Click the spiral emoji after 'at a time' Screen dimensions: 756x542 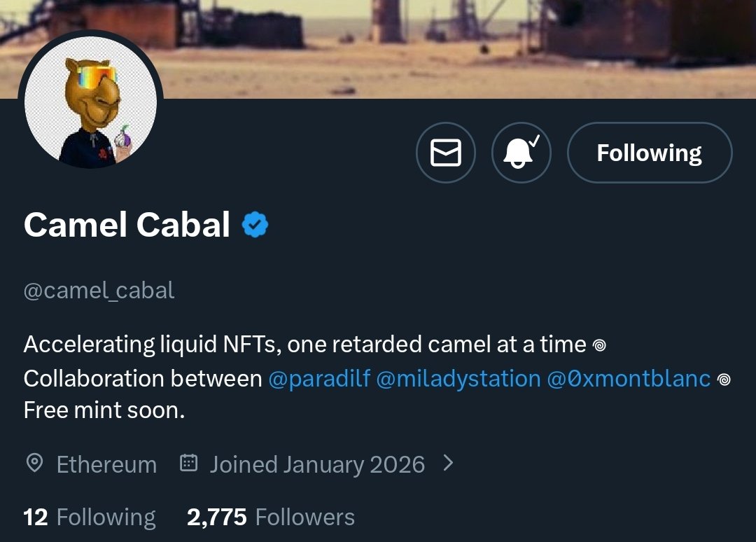pyautogui.click(x=598, y=345)
